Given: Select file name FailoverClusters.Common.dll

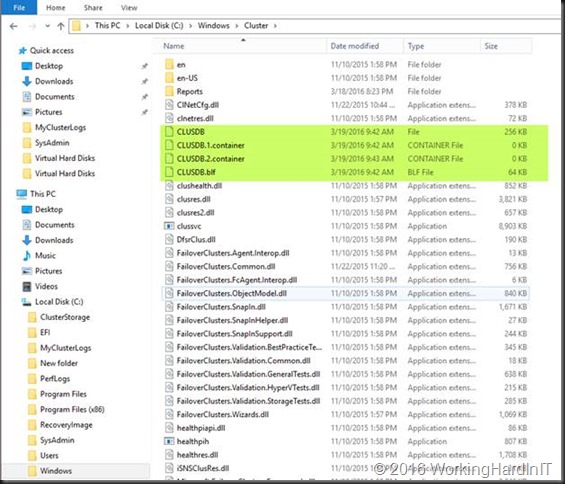Looking at the screenshot, I should point(226,267).
